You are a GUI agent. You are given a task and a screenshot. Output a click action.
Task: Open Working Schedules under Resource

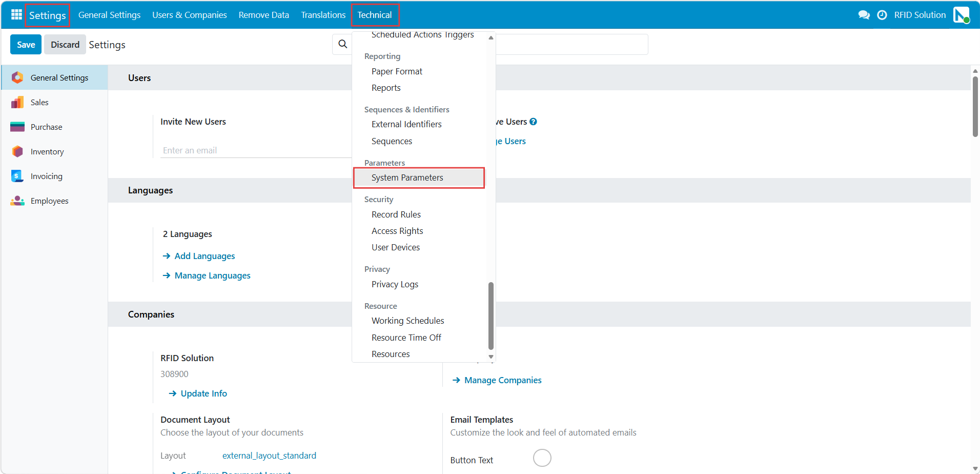point(408,321)
